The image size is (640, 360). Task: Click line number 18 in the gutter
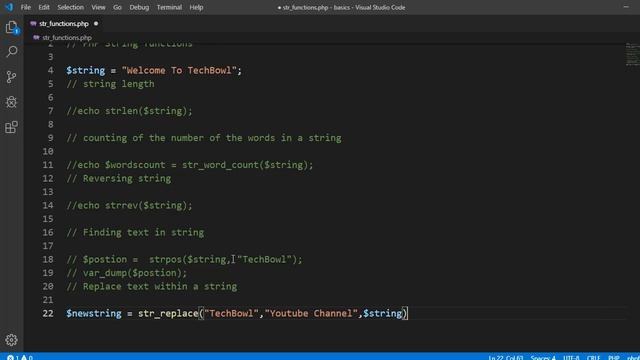(x=48, y=259)
